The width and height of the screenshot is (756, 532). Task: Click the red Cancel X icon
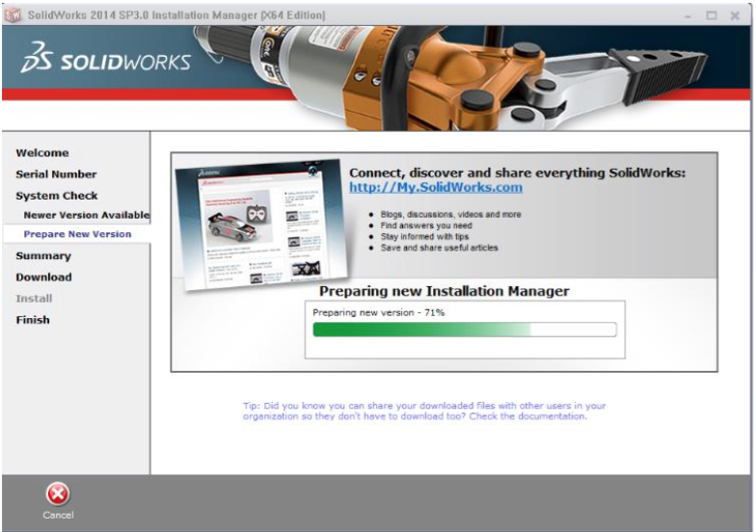pos(57,493)
